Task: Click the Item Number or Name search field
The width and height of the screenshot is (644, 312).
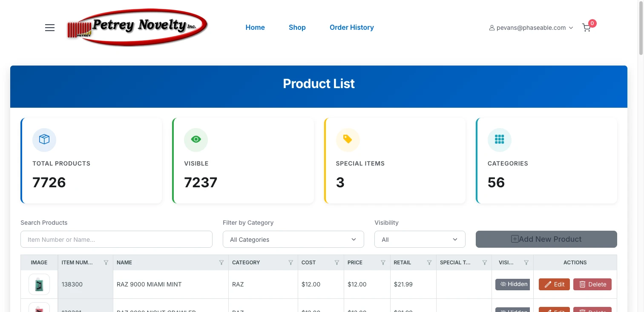Action: (116, 239)
